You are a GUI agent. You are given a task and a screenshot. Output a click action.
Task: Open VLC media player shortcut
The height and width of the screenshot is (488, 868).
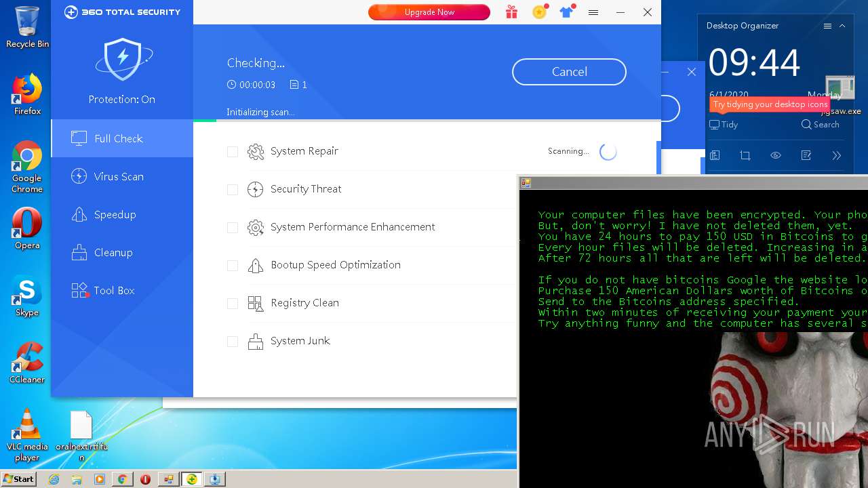pyautogui.click(x=27, y=435)
